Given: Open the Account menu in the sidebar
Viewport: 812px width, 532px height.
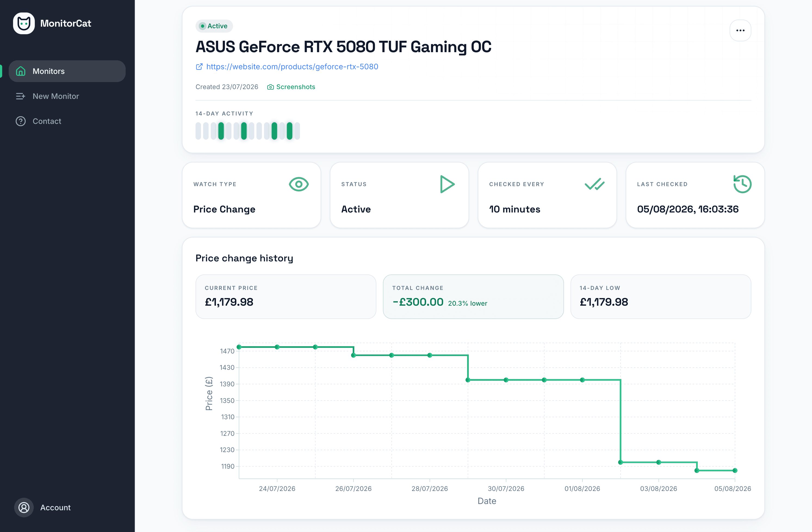Looking at the screenshot, I should [x=43, y=508].
